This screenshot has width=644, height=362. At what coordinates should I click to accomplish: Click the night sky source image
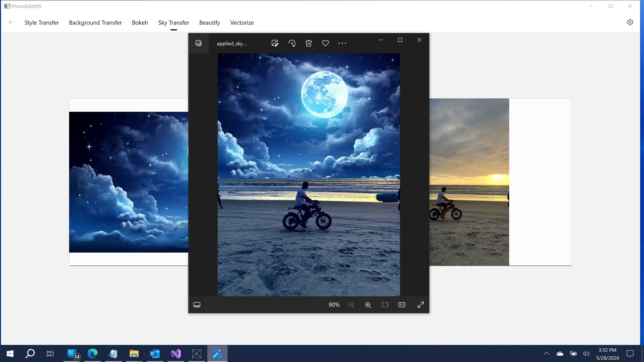coord(128,182)
